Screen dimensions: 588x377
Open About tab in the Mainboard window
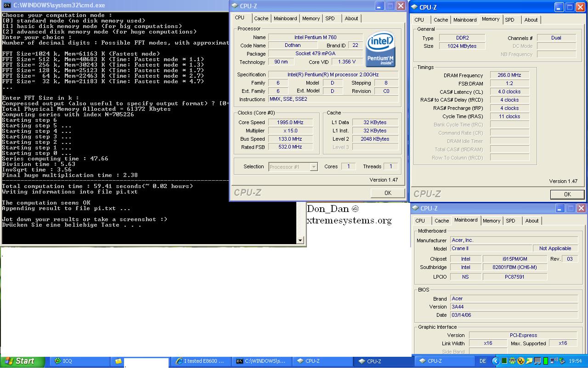click(x=532, y=221)
